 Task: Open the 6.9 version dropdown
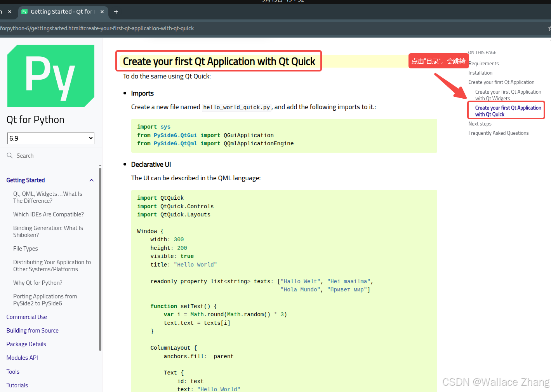tap(51, 138)
